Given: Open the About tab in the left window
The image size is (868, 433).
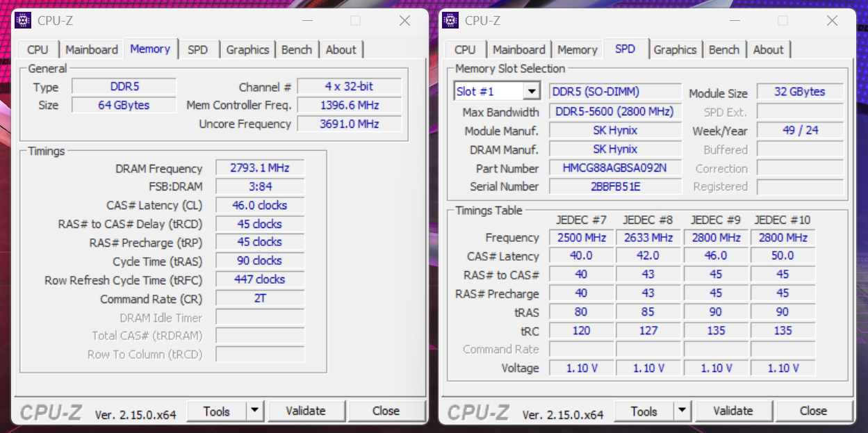Looking at the screenshot, I should pos(341,49).
